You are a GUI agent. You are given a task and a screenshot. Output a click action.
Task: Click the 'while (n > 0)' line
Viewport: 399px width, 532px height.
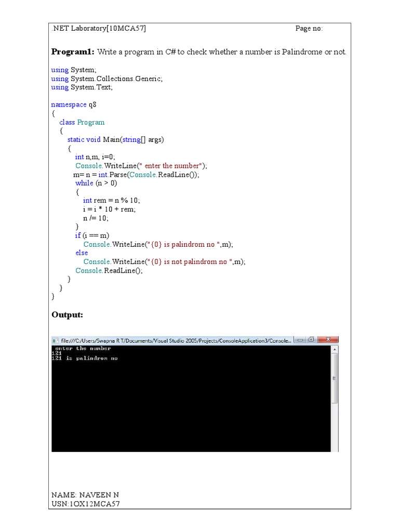(x=96, y=183)
